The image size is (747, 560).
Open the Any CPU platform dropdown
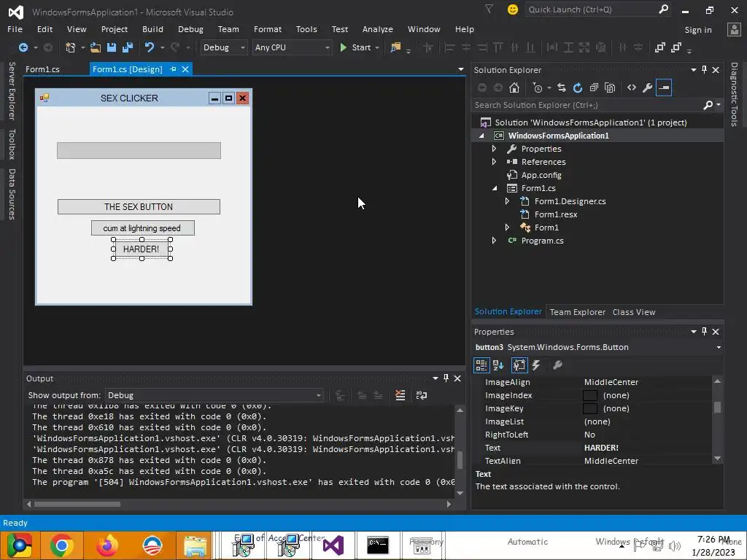click(x=327, y=47)
